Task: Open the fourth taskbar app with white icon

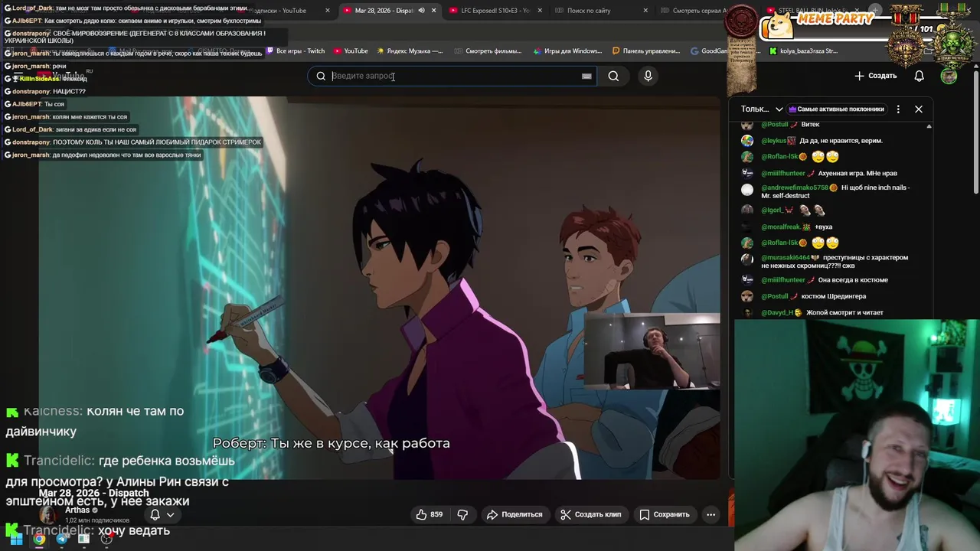Action: pos(83,539)
